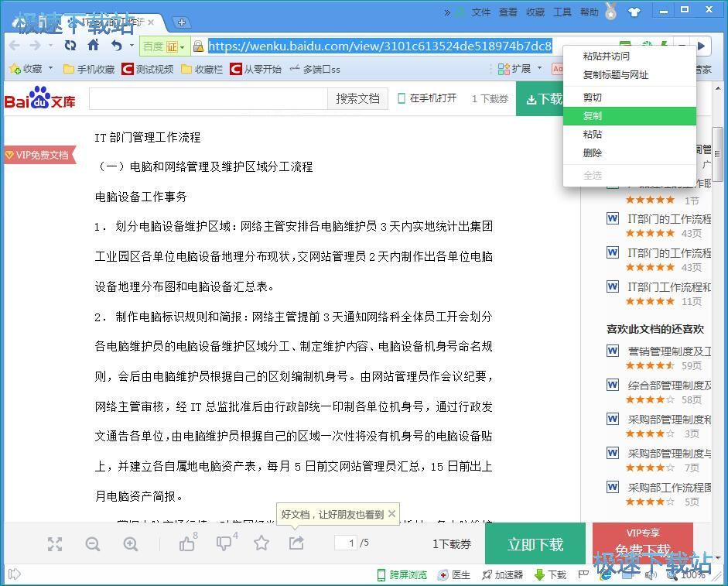Close the current document tab
Image resolution: width=728 pixels, height=586 pixels.
pyautogui.click(x=151, y=22)
